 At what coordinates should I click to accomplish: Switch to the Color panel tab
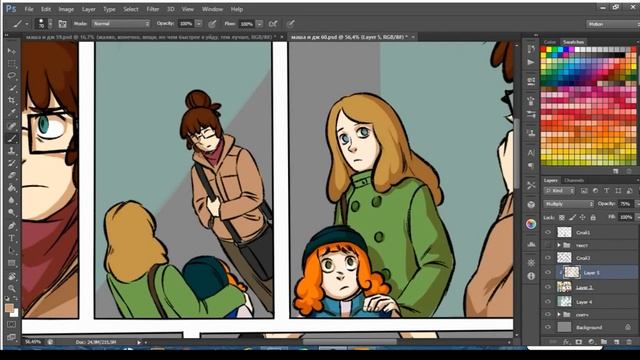click(550, 42)
